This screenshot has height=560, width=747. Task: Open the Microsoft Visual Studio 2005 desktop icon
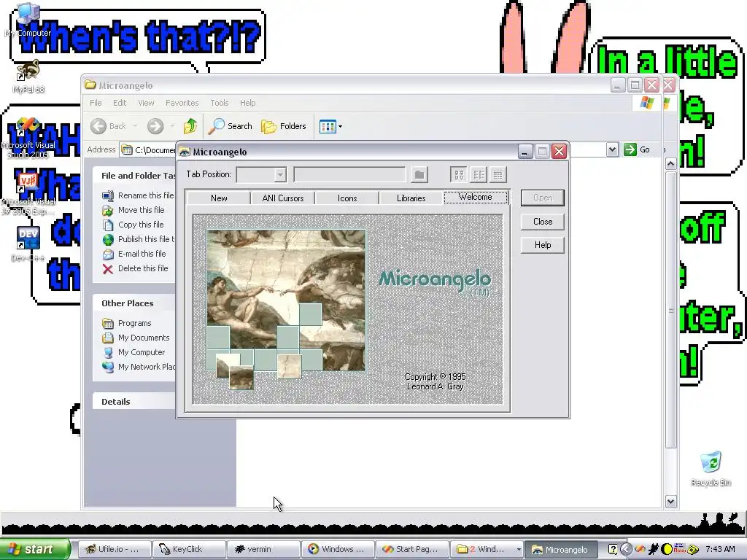click(28, 138)
